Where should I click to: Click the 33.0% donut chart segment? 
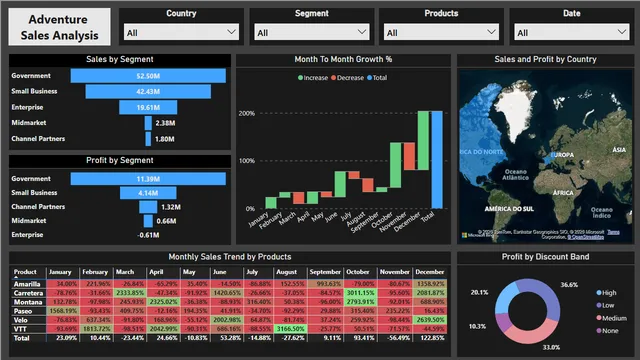tap(531, 334)
